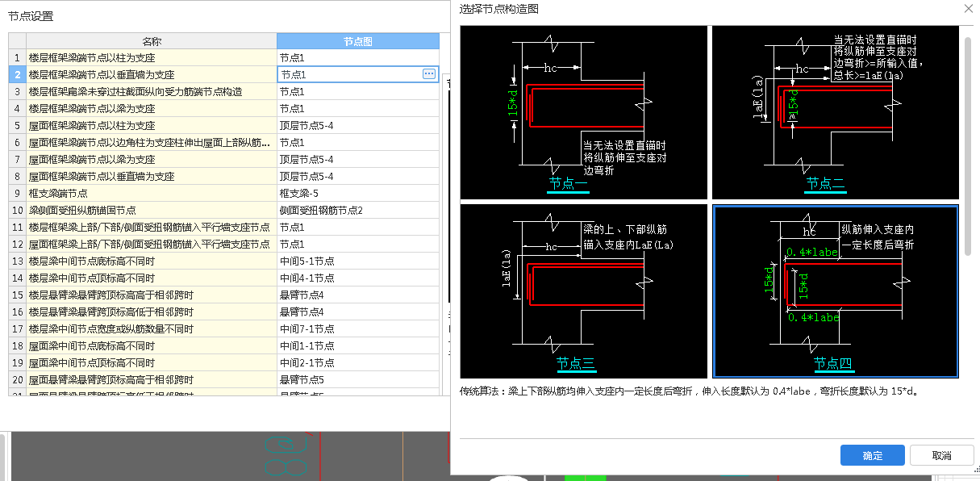Select row 楼层框架梁端节点以柱为支座
The height and width of the screenshot is (481, 980).
coord(152,58)
